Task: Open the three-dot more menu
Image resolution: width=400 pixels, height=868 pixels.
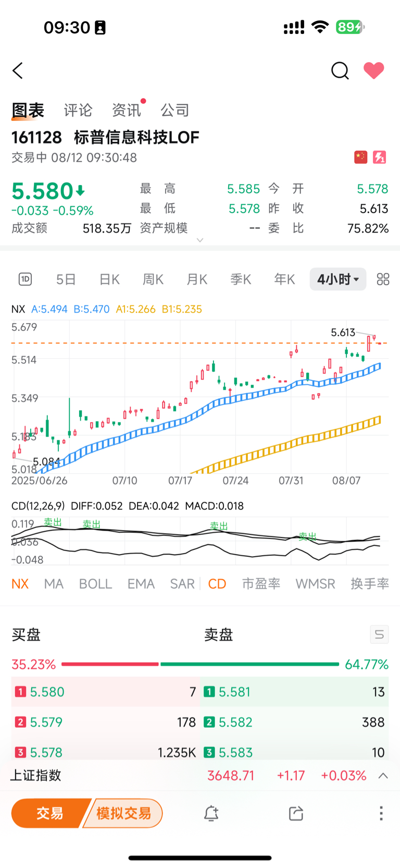Action: pos(381,813)
